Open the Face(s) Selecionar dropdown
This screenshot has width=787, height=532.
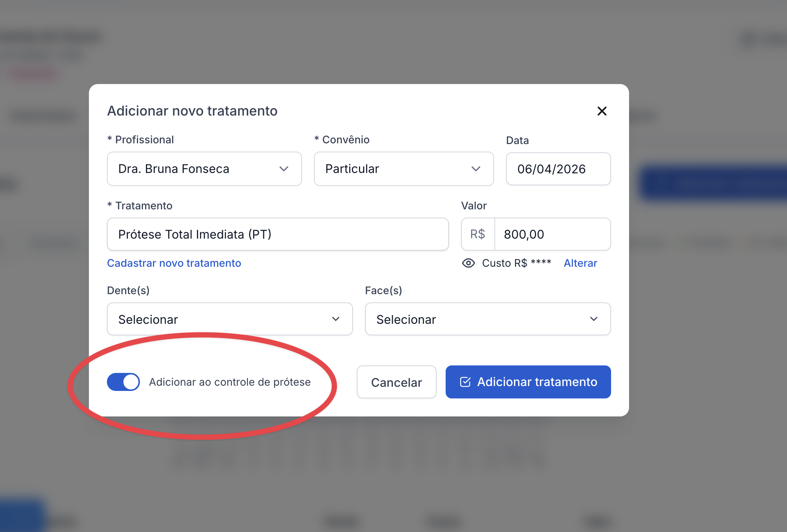(x=487, y=319)
